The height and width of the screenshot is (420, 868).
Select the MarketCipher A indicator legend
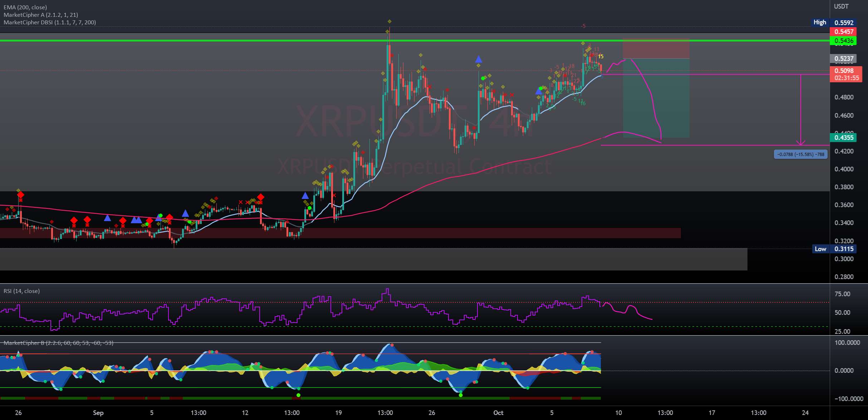(x=41, y=15)
